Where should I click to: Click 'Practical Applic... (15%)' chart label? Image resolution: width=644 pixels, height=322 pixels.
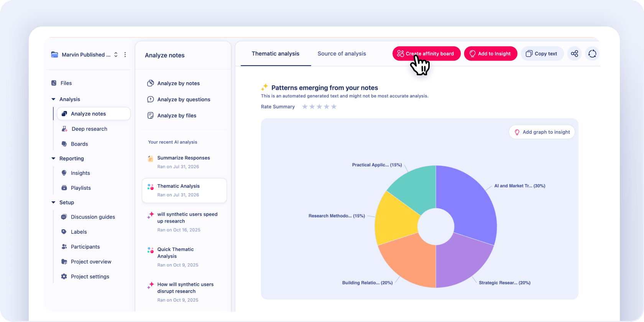(377, 165)
